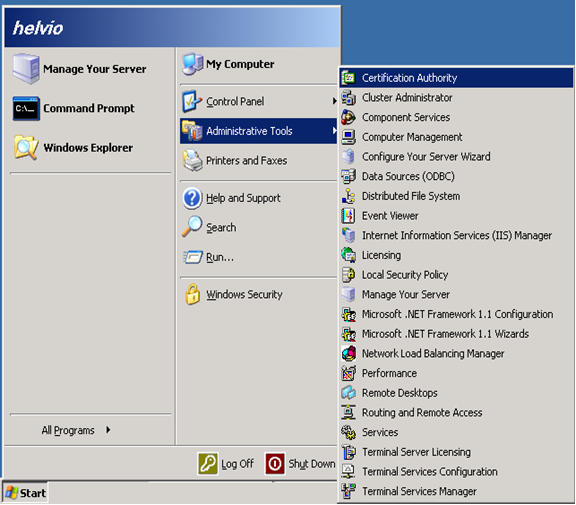Viewport: 576px width, 505px height.
Task: Click the Licensing label
Action: pos(381,255)
